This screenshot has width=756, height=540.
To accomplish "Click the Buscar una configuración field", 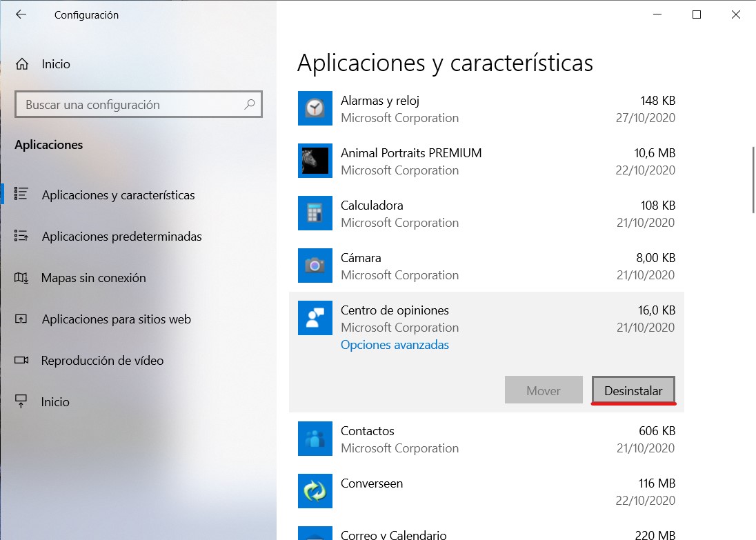I will (131, 105).
